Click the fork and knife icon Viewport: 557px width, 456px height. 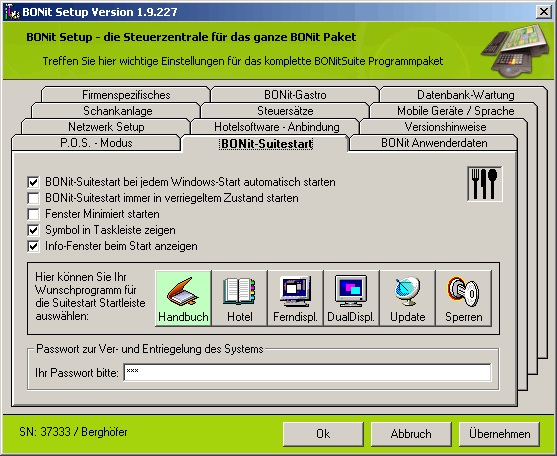click(485, 184)
